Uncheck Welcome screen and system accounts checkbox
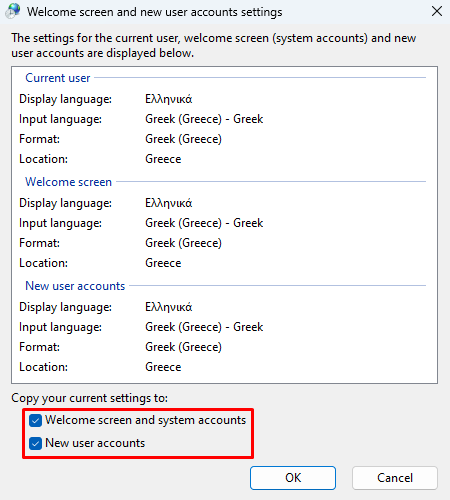This screenshot has width=450, height=500. click(x=35, y=420)
